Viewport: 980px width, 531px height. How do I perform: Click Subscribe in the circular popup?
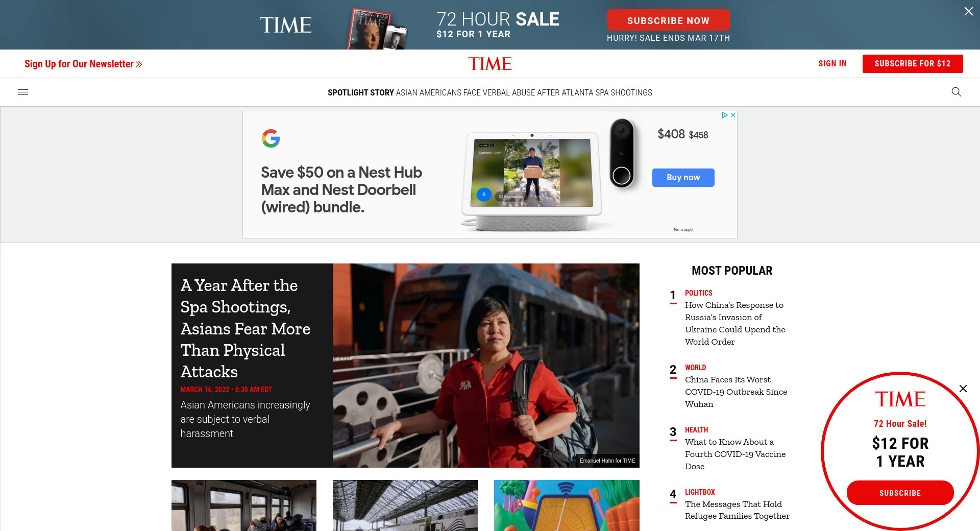tap(900, 493)
